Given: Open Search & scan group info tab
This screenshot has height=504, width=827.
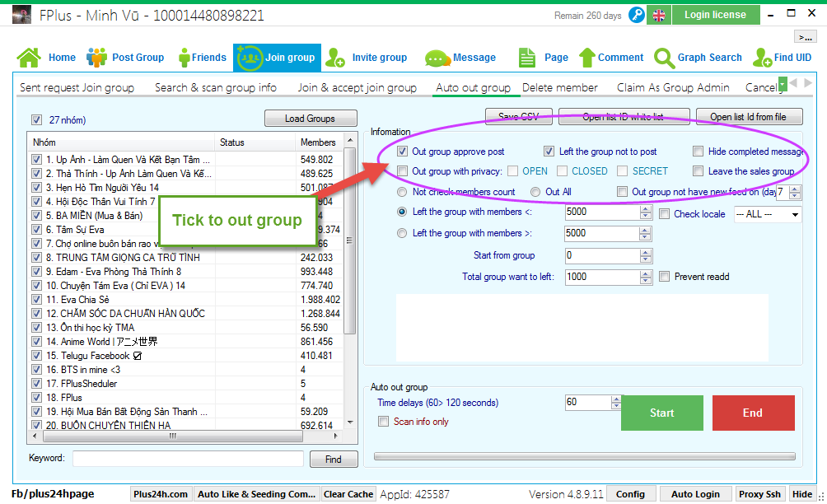Looking at the screenshot, I should (x=216, y=87).
